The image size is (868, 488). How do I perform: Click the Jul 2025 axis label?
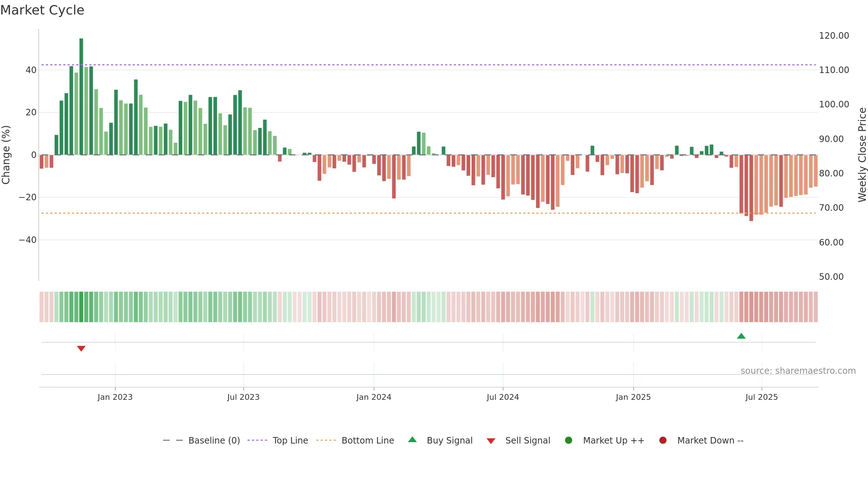point(762,397)
